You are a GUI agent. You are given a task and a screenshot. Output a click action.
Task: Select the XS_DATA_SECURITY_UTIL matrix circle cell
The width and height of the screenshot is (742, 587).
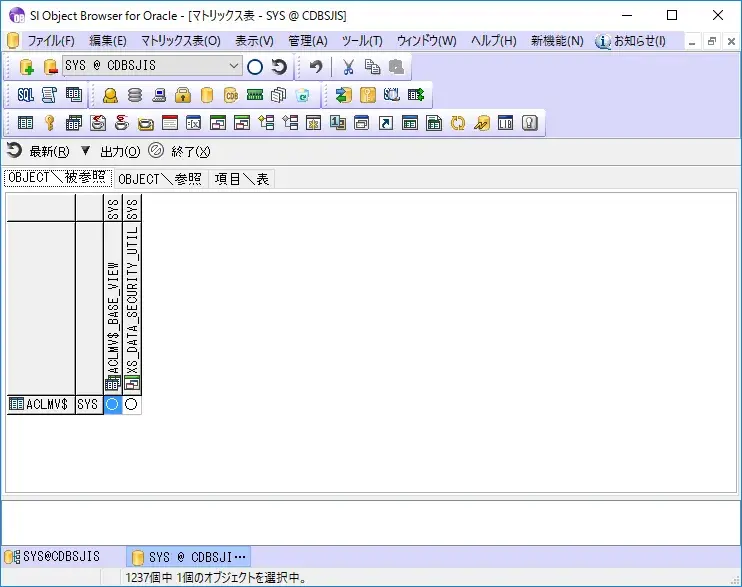(132, 405)
